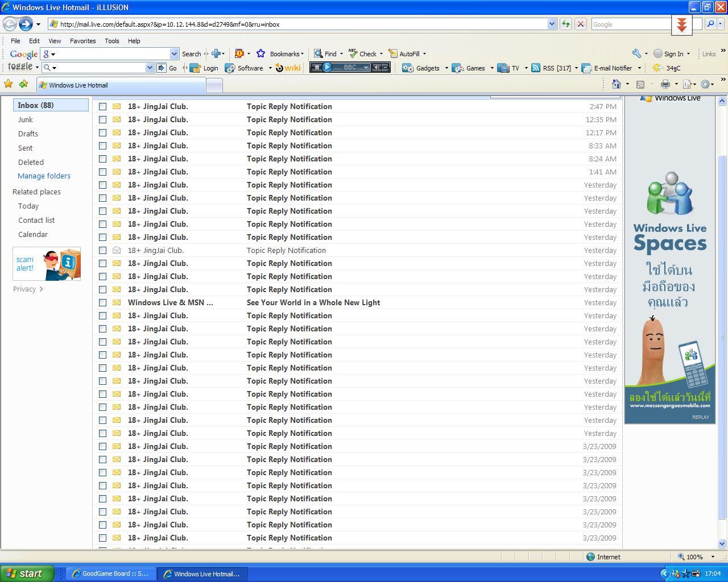
Task: Tick checkbox for the 8:24 AM email
Action: 102,159
